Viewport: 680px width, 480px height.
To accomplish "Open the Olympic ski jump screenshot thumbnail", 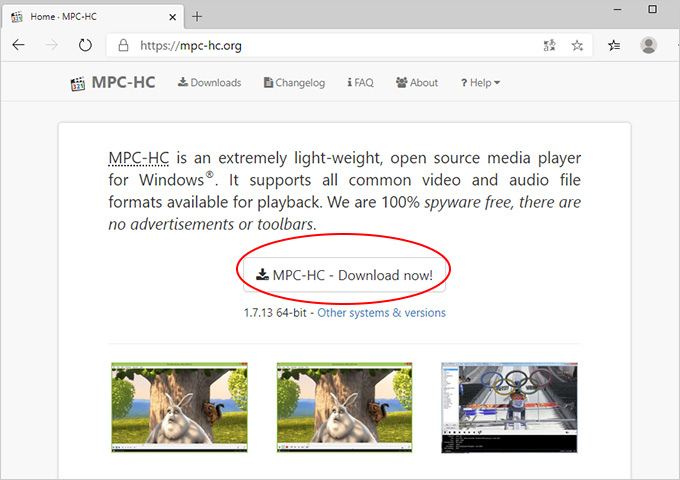I will click(x=510, y=408).
